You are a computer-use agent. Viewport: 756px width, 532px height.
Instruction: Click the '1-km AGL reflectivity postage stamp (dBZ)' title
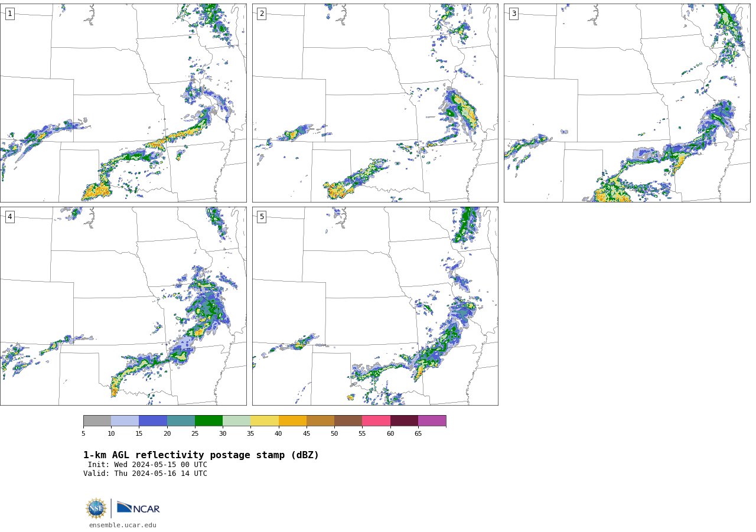coord(201,455)
